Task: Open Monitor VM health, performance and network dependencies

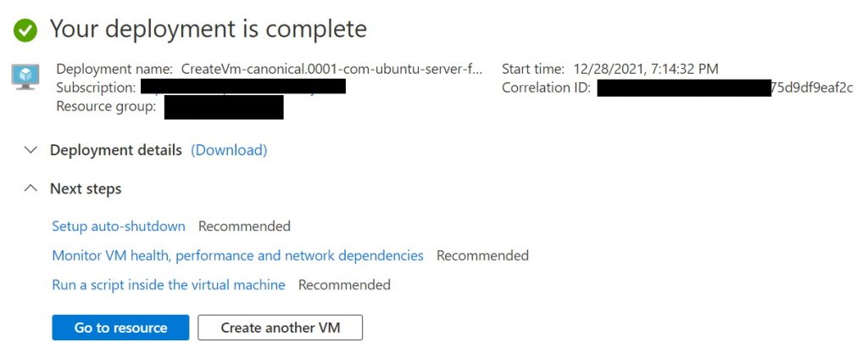Action: click(x=237, y=255)
